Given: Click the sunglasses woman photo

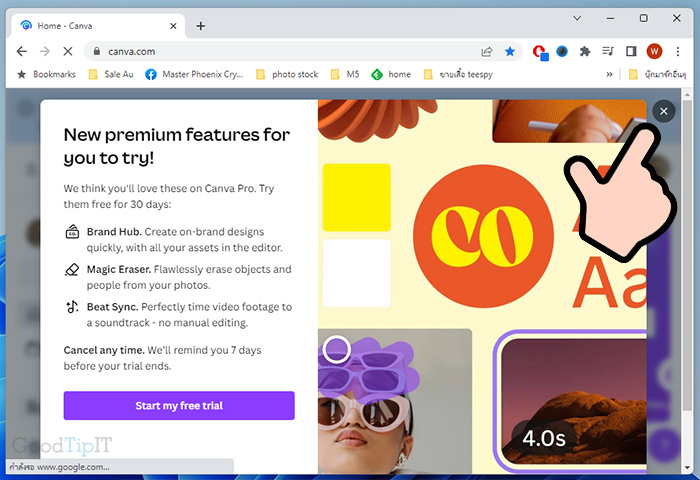Looking at the screenshot, I should pyautogui.click(x=395, y=401).
